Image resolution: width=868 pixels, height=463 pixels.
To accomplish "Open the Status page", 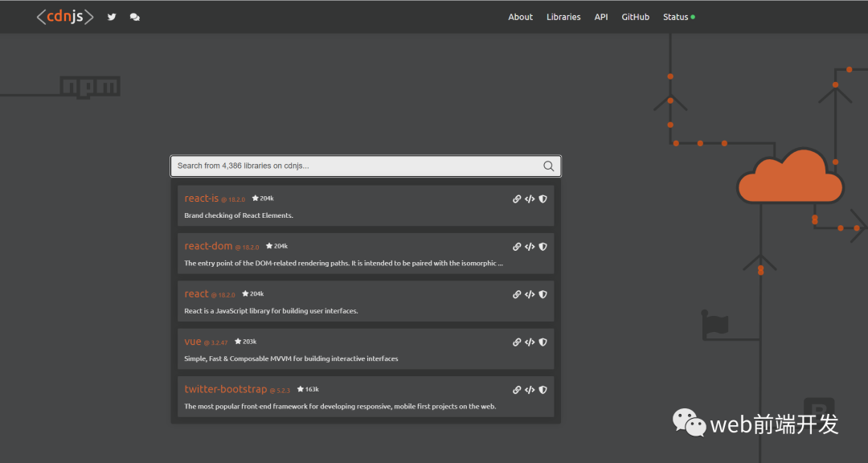I will coord(678,17).
